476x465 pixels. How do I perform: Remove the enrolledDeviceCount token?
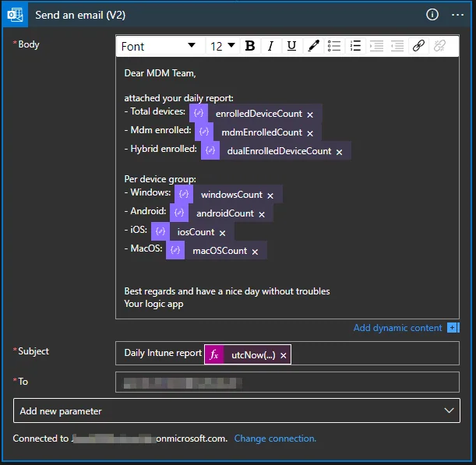tap(310, 114)
